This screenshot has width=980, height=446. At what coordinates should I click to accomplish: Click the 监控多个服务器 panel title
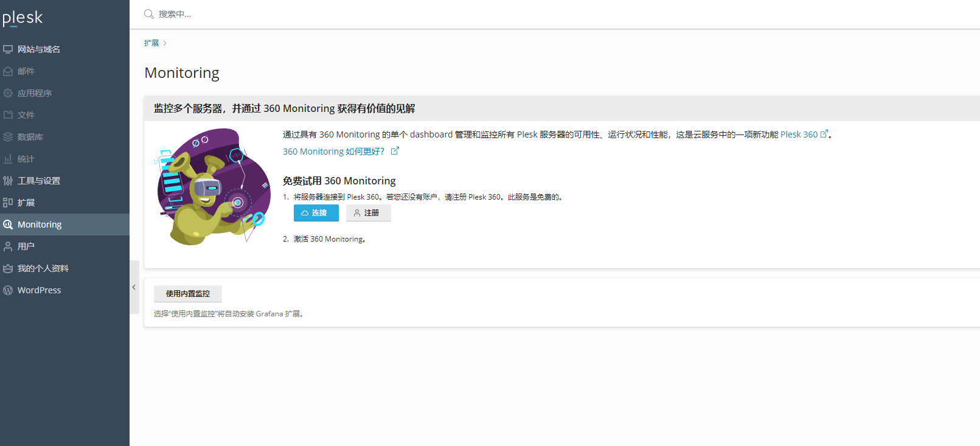pyautogui.click(x=285, y=108)
